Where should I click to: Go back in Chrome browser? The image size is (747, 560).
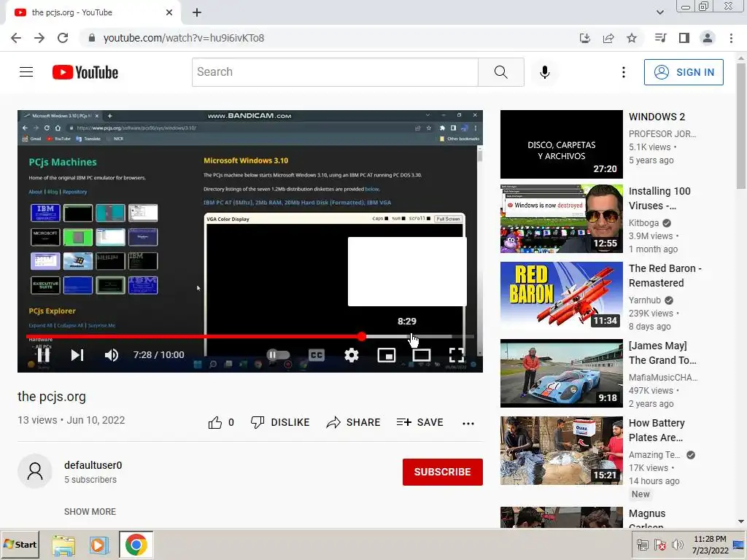tap(16, 38)
